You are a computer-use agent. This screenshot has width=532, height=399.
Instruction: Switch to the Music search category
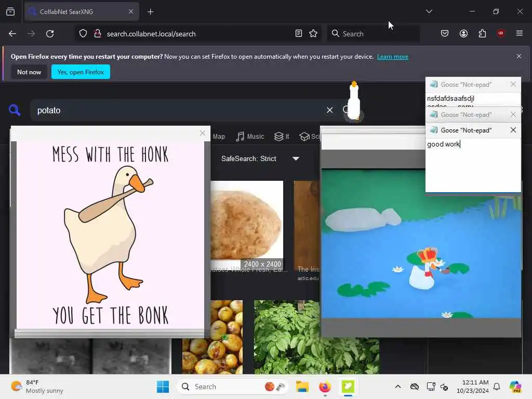[x=250, y=137]
